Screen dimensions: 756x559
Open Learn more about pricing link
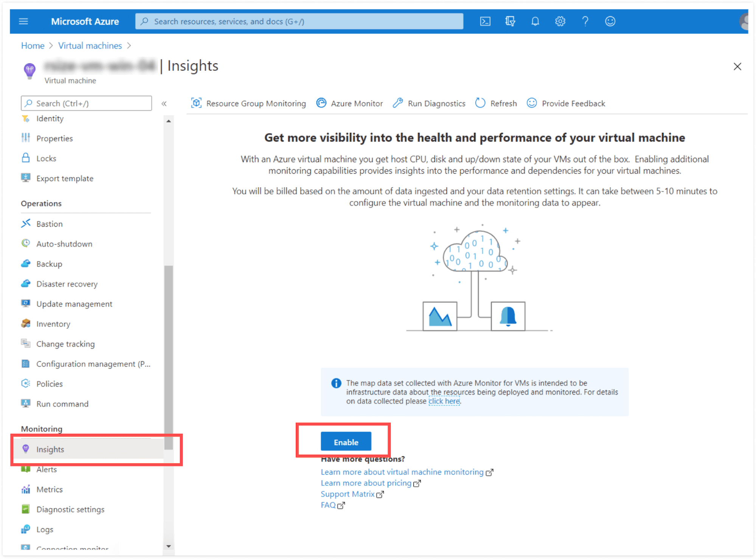(366, 483)
